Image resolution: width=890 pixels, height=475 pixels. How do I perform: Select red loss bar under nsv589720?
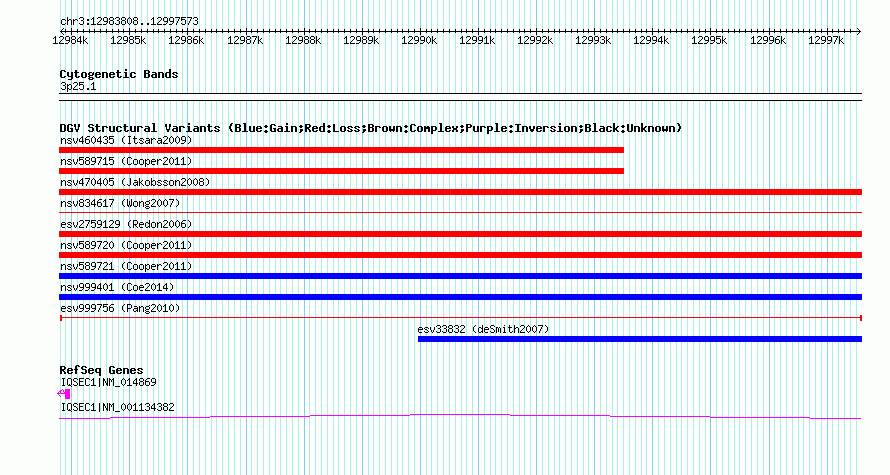pyautogui.click(x=460, y=255)
